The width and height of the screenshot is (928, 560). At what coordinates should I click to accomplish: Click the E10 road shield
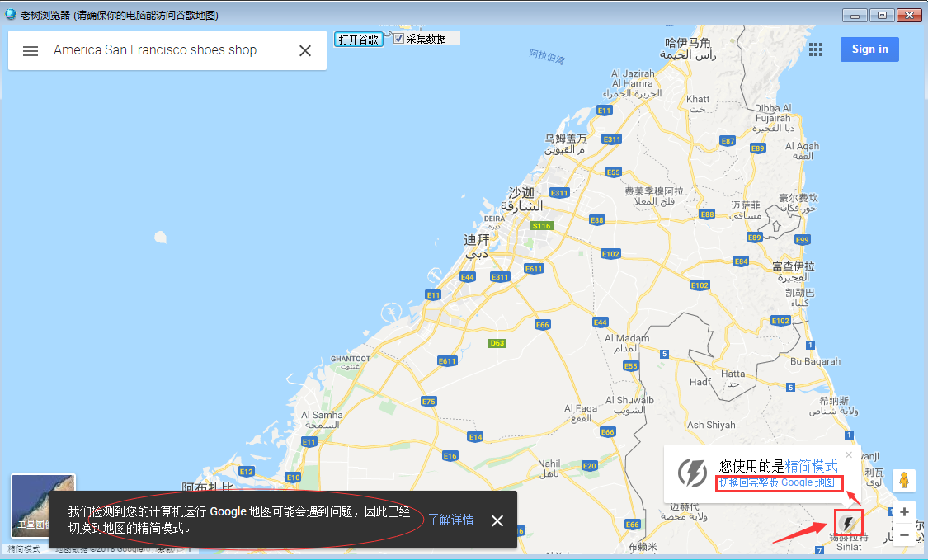(x=293, y=478)
